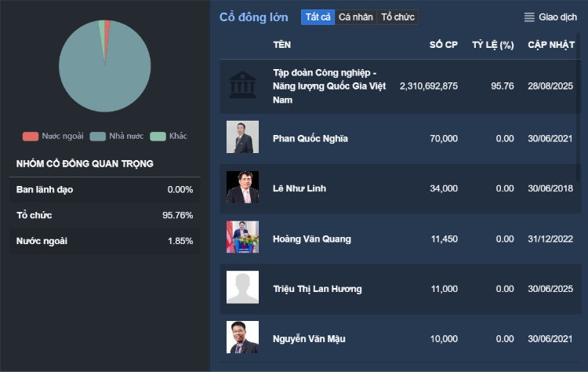Switch to the Tổ chức tab
The image size is (588, 372).
[x=397, y=17]
